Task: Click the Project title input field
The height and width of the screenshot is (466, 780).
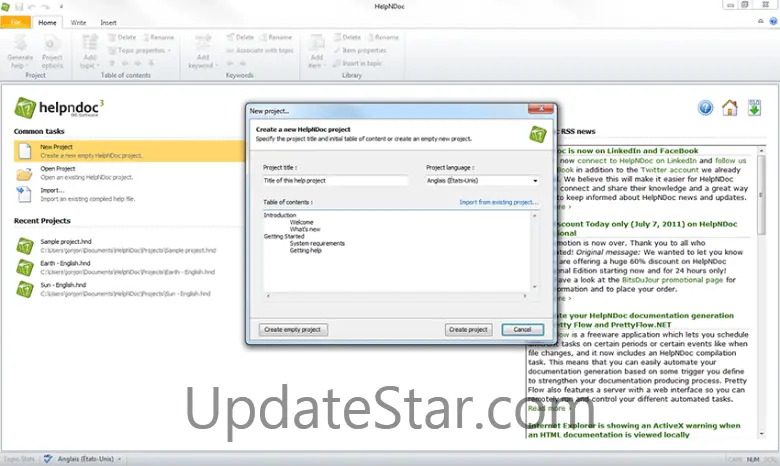Action: point(336,181)
